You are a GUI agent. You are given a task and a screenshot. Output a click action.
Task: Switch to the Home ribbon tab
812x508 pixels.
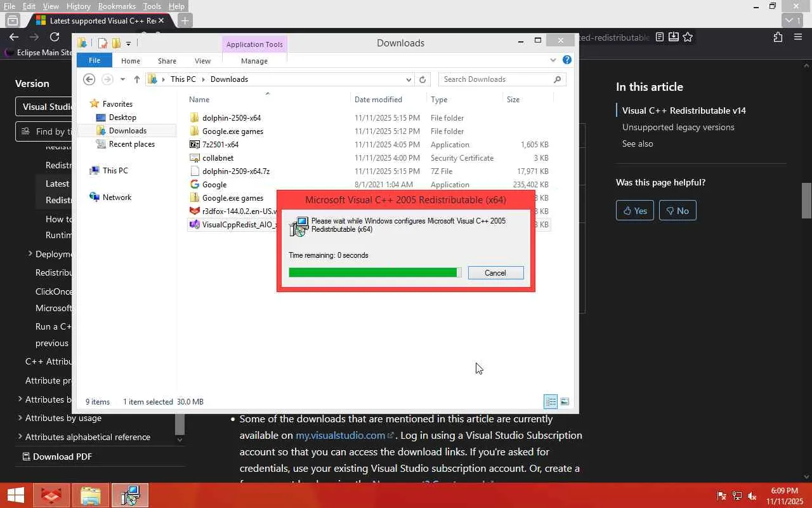pyautogui.click(x=131, y=61)
